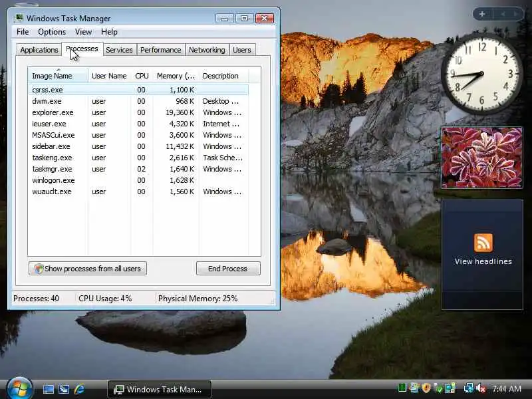Open the network connection tray icon
Image resolution: width=532 pixels, height=399 pixels.
coord(469,388)
